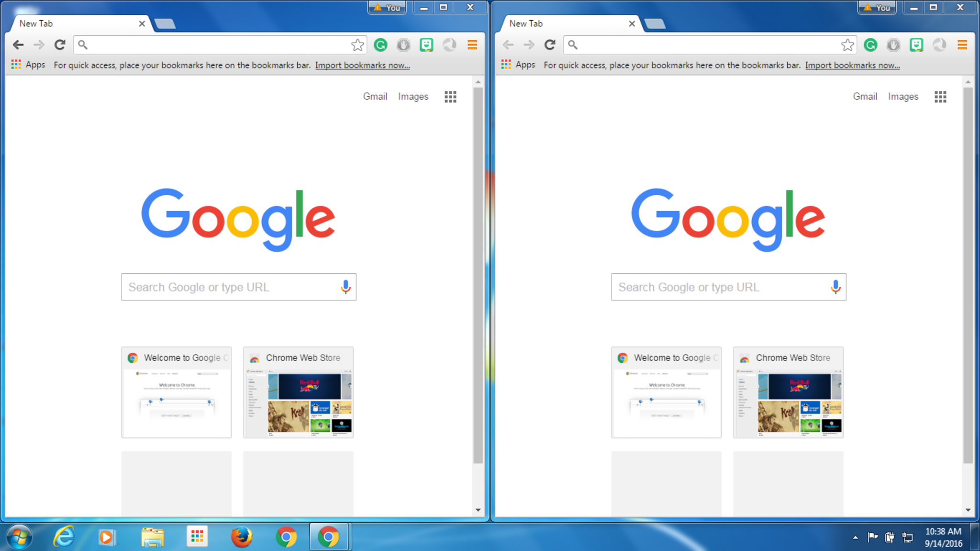
Task: Open Chrome Web Store thumbnail in left window
Action: 298,393
